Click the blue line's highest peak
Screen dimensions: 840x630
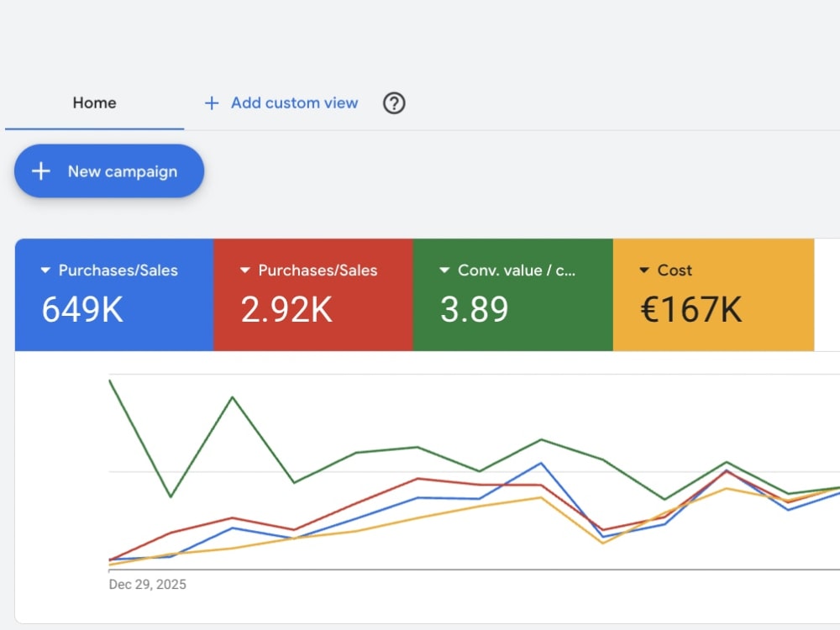point(541,464)
